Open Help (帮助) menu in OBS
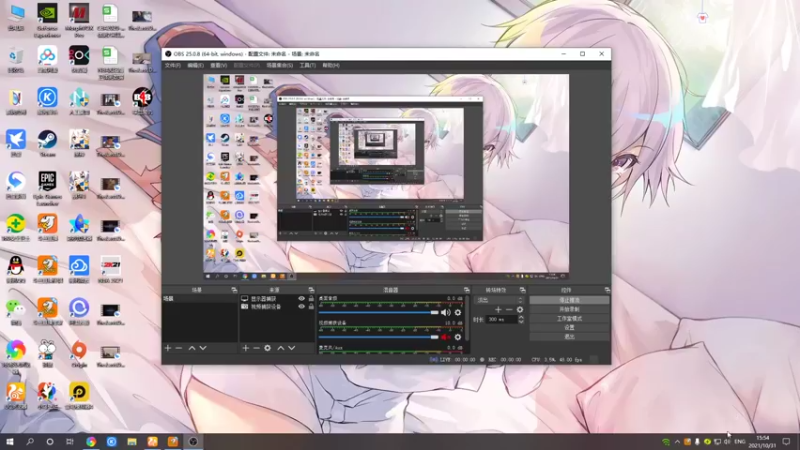 point(331,65)
